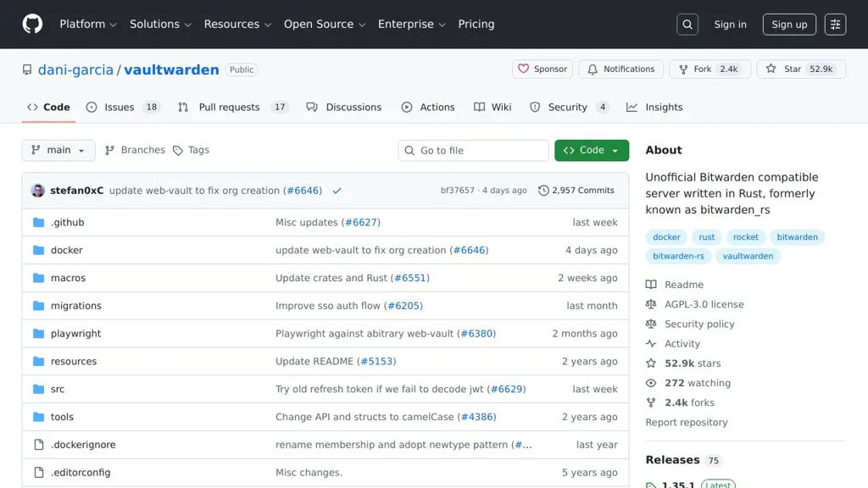Expand the green Code dropdown

(x=592, y=150)
